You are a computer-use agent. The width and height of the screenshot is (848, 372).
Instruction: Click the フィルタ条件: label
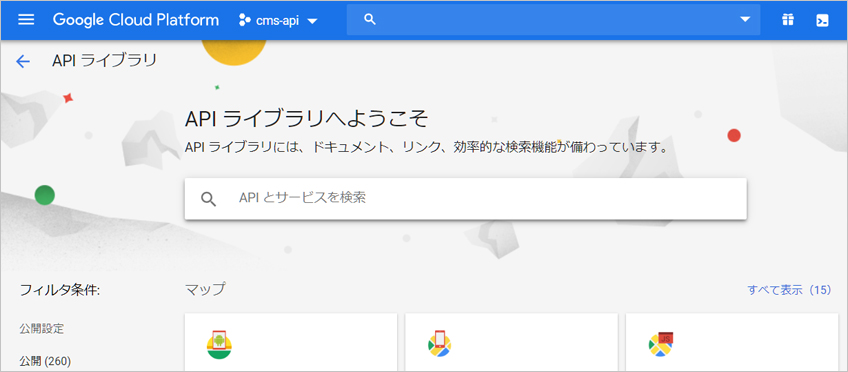60,290
